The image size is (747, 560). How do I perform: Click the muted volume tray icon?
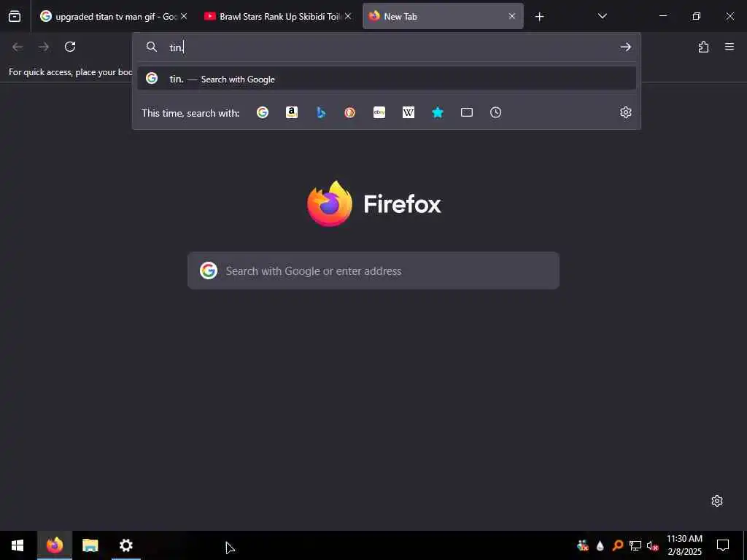(653, 545)
